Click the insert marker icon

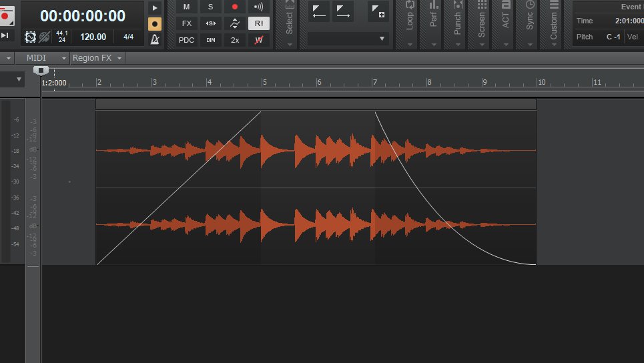[378, 11]
